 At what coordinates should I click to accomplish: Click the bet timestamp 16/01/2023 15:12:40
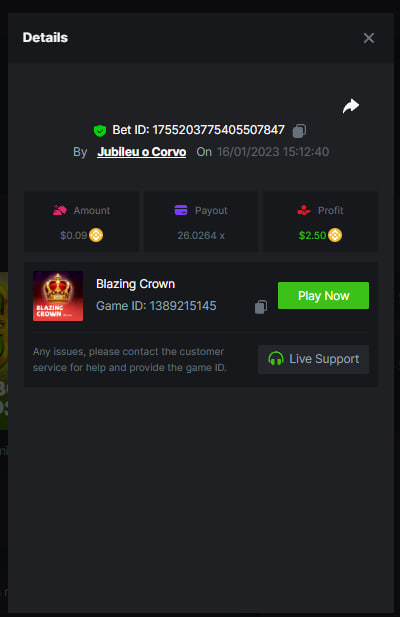pos(273,152)
